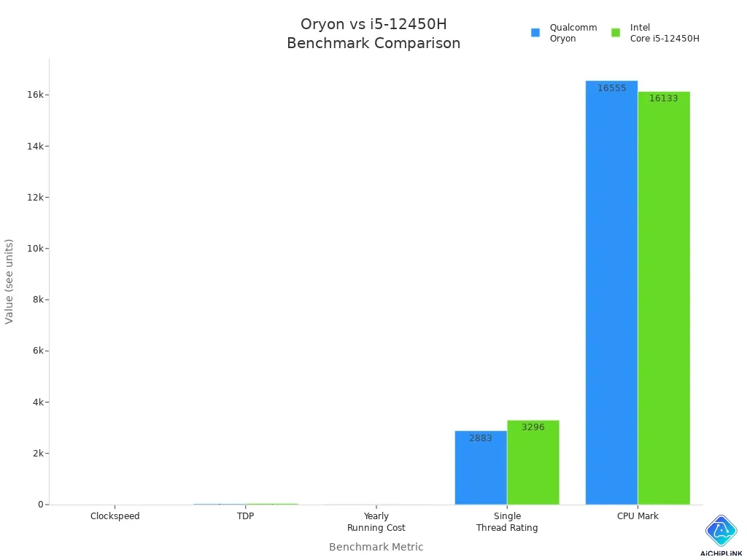Click the small green TDP bar
747x560 pixels.
(271, 503)
